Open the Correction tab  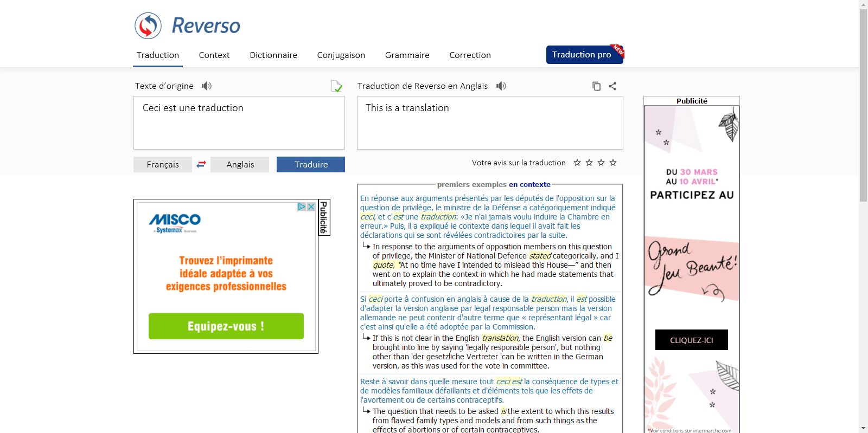[x=470, y=55]
